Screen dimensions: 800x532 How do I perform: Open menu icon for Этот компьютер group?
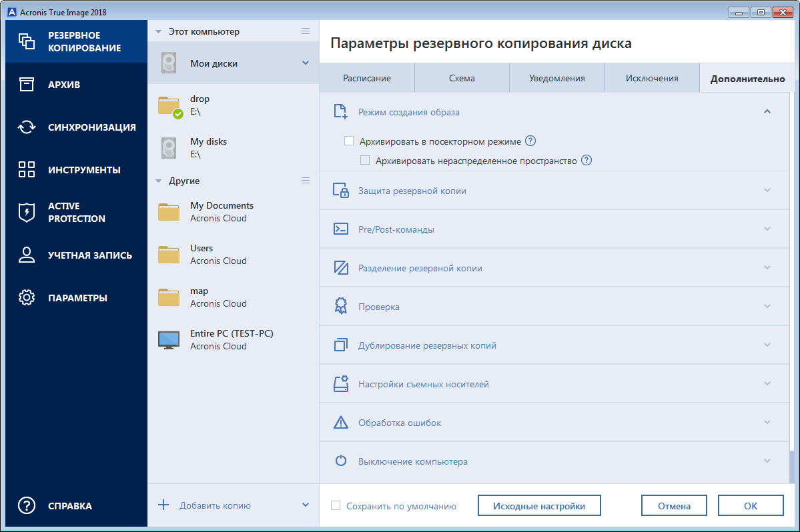pos(305,31)
